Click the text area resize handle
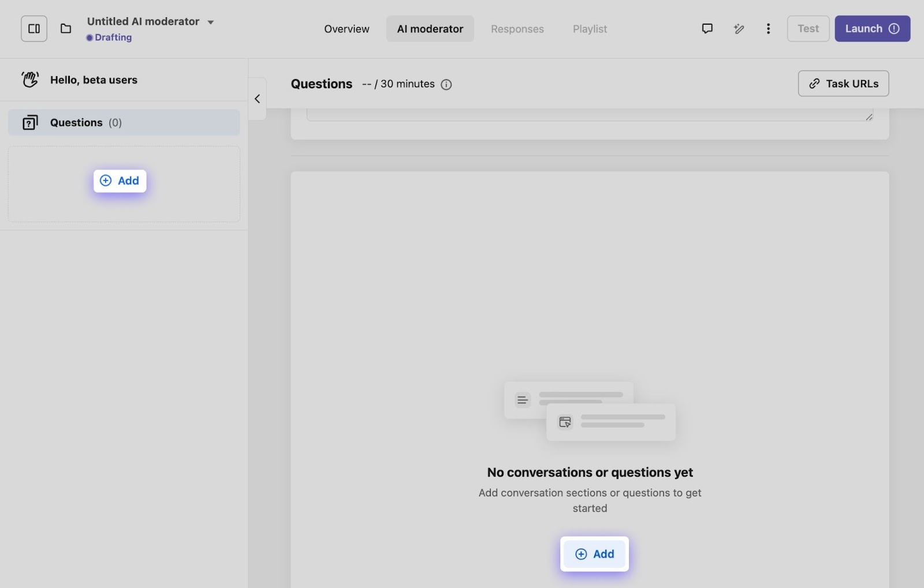924x588 pixels. tap(869, 117)
